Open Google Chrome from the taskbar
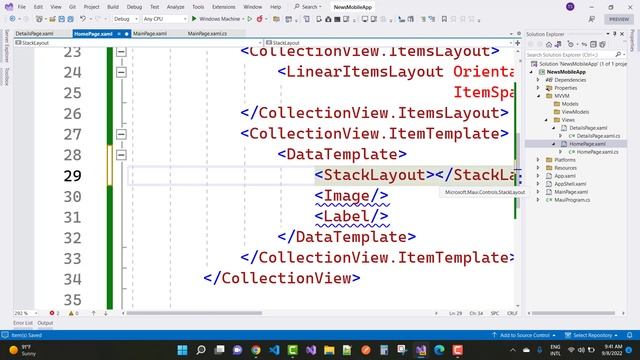This screenshot has height=360, width=640. tap(256, 350)
